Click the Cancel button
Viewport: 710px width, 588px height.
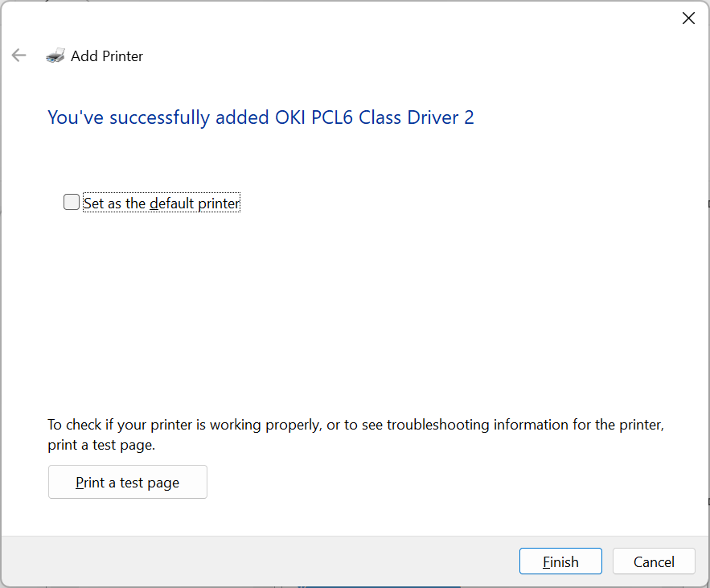point(654,561)
